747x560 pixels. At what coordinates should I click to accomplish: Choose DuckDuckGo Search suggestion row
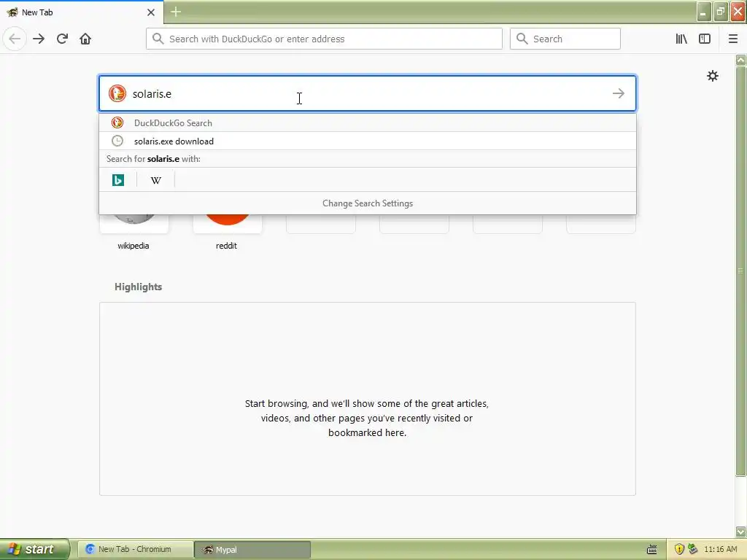[368, 122]
